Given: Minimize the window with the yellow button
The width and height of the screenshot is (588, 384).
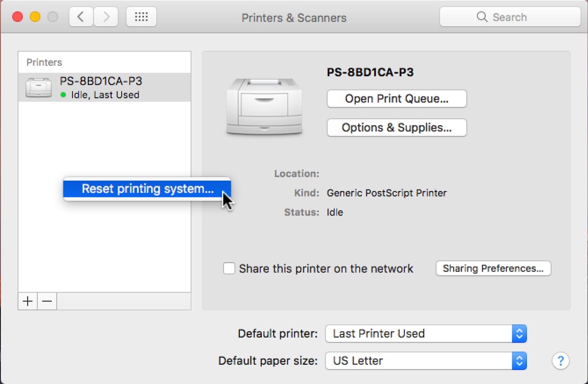Looking at the screenshot, I should tap(35, 17).
